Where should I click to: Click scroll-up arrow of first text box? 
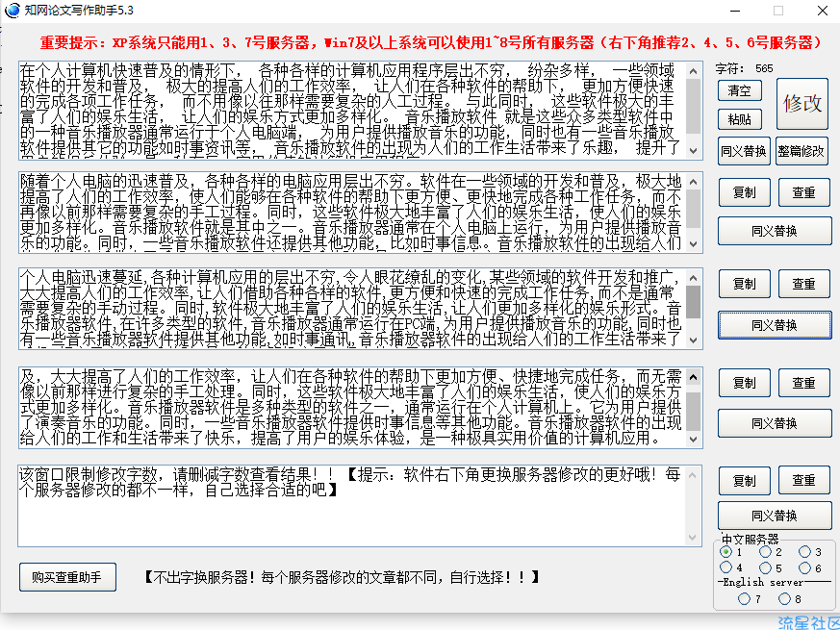693,71
